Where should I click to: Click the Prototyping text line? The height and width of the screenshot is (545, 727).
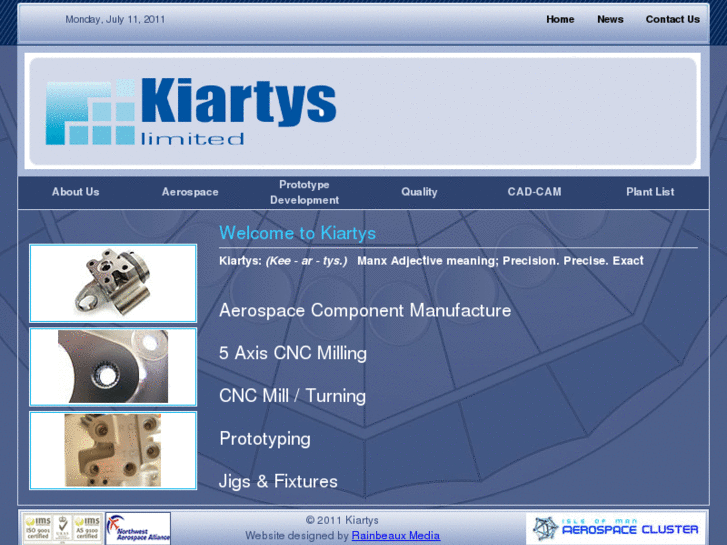click(265, 439)
